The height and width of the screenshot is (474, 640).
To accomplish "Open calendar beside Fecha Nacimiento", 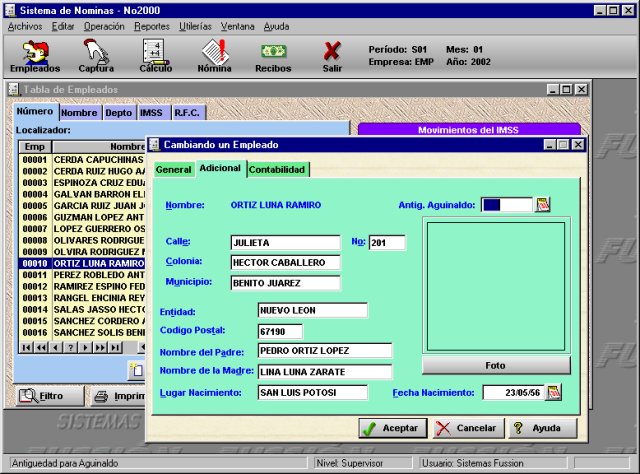I will pos(554,392).
